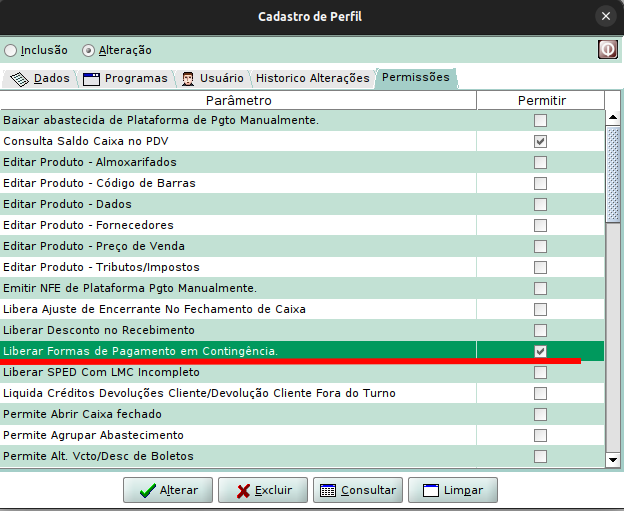Enable Editar Produto - Preço de Venda
Viewport: 624px width, 511px height.
click(x=540, y=246)
